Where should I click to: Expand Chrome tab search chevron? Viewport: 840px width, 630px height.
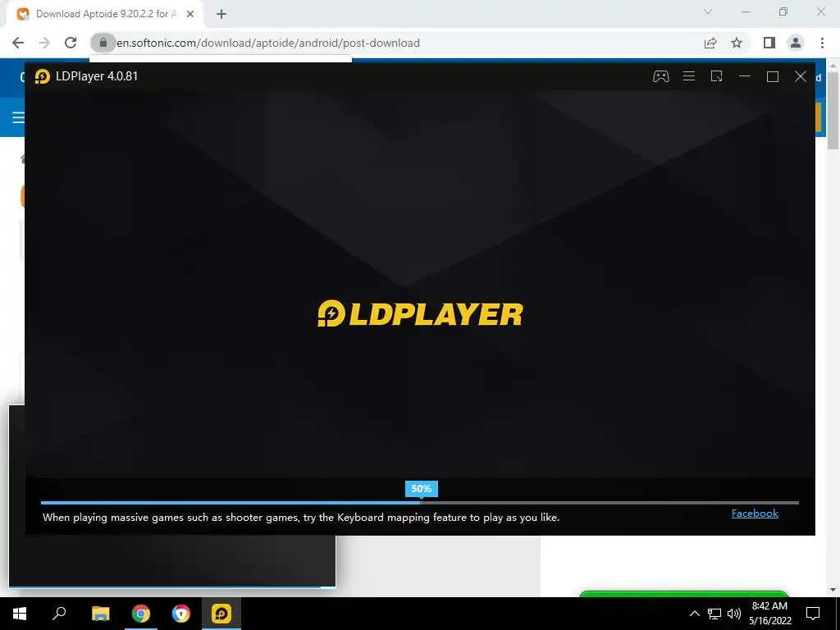(x=708, y=11)
